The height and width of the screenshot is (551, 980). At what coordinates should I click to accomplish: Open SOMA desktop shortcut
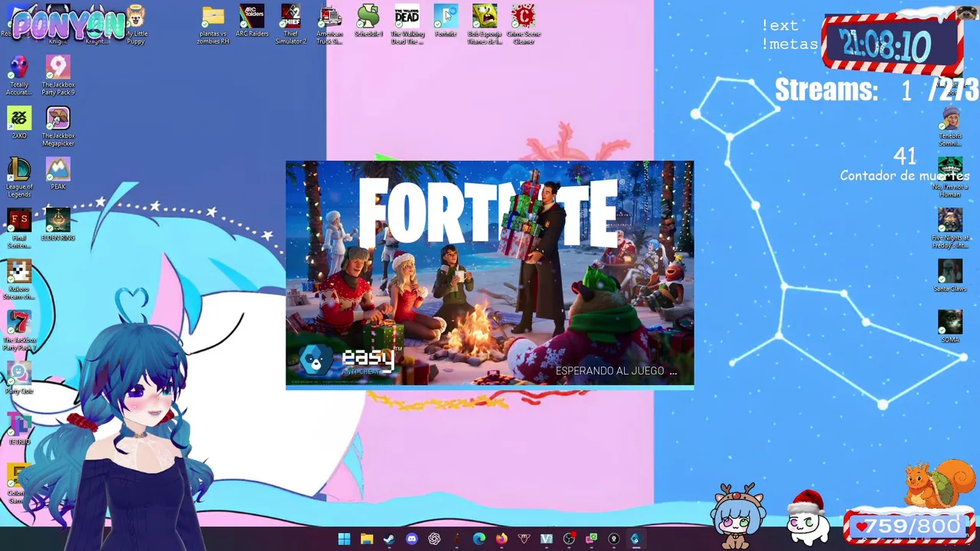[950, 327]
